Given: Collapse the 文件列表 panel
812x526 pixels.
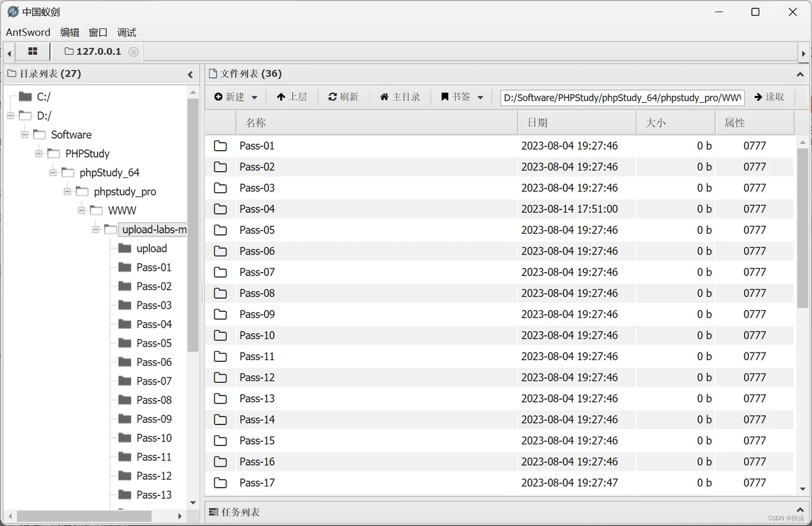Looking at the screenshot, I should (x=800, y=74).
